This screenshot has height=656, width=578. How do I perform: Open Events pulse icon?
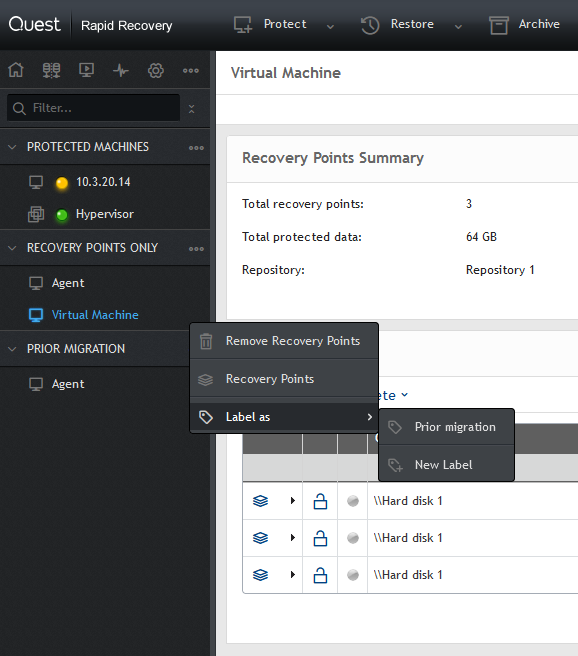pos(121,70)
